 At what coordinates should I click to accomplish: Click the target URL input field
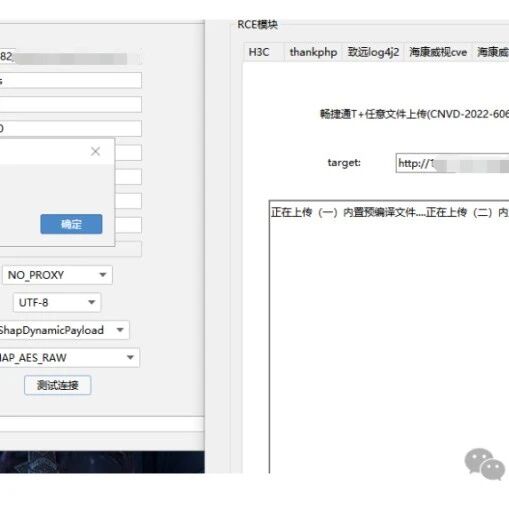click(x=452, y=163)
